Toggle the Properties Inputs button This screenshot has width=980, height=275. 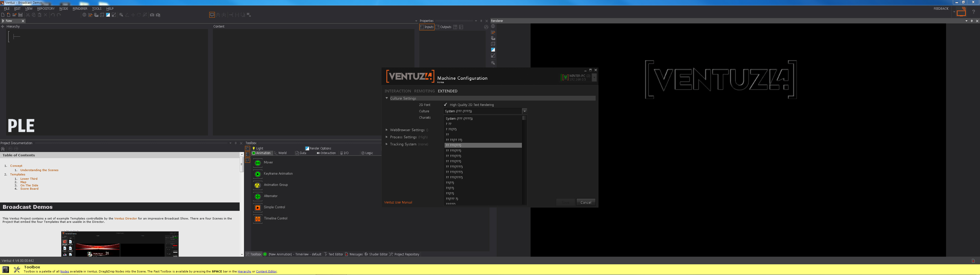point(427,27)
